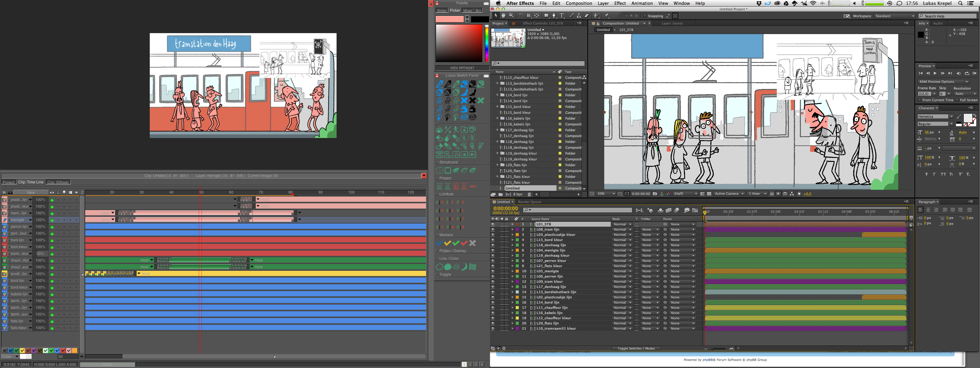Image resolution: width=980 pixels, height=368 pixels.
Task: Open Spotlight search in the menu bar
Action: 960,3
